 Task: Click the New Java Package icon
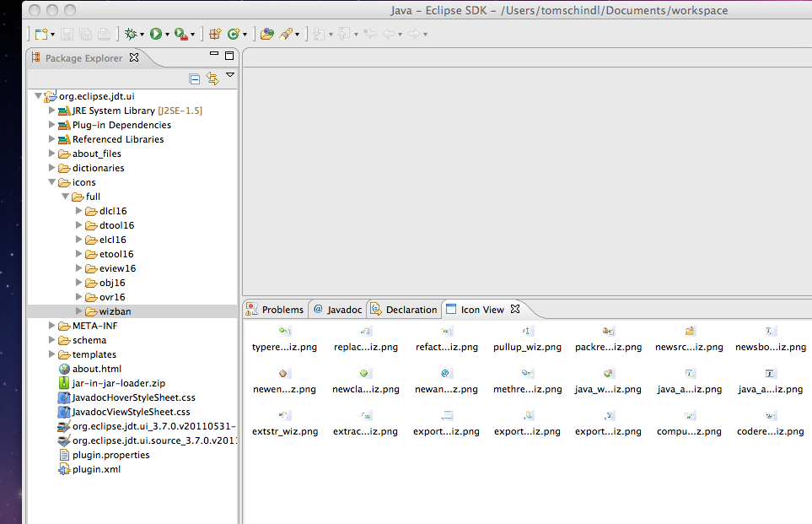(x=215, y=35)
